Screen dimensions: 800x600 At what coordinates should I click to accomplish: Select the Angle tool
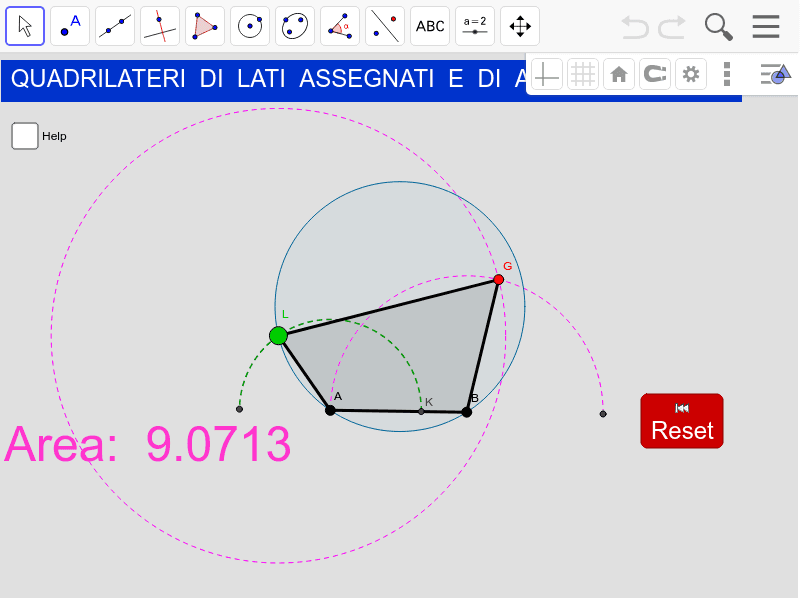(x=340, y=26)
